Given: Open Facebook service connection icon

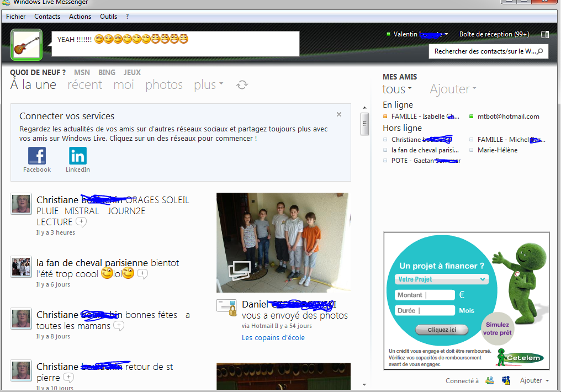Looking at the screenshot, I should [37, 156].
